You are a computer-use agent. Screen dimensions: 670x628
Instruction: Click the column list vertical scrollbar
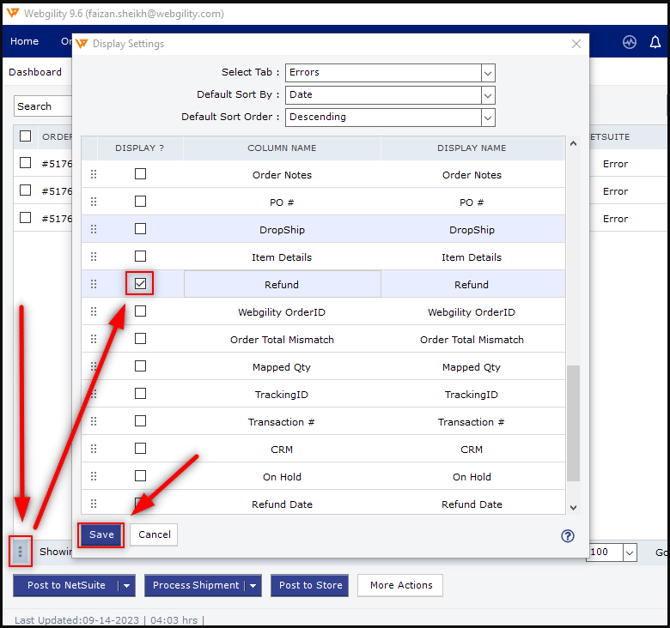coord(573,420)
